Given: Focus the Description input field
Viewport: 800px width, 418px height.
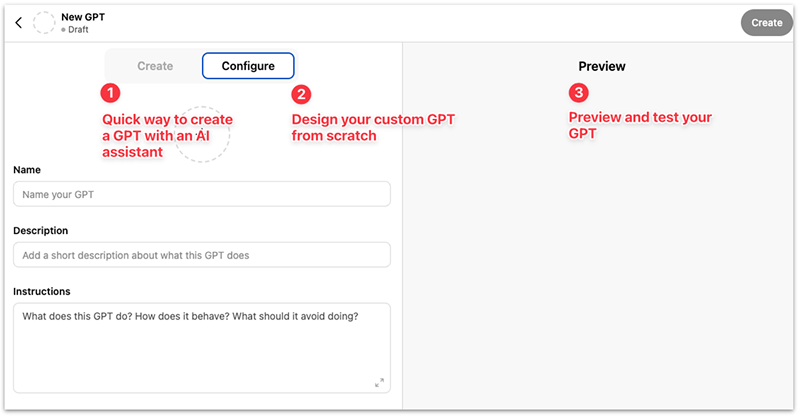Looking at the screenshot, I should (x=201, y=255).
